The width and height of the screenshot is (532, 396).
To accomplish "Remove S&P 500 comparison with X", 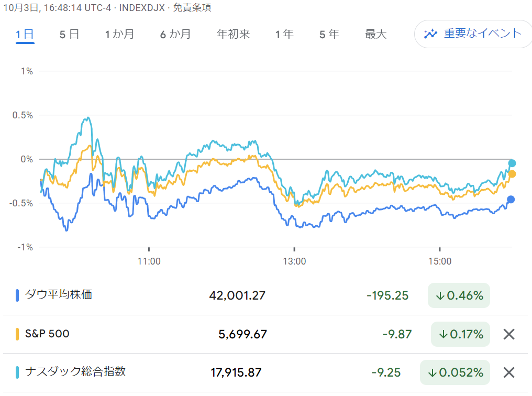I will [x=509, y=334].
